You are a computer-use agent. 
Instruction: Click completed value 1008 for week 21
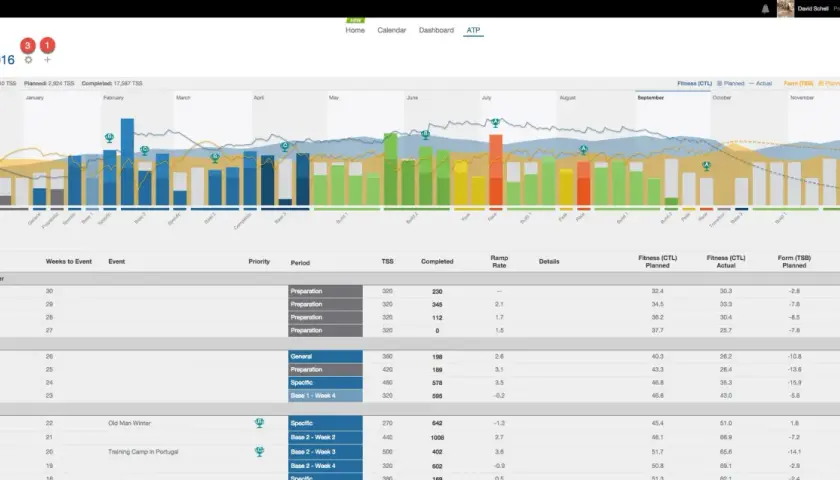click(437, 438)
